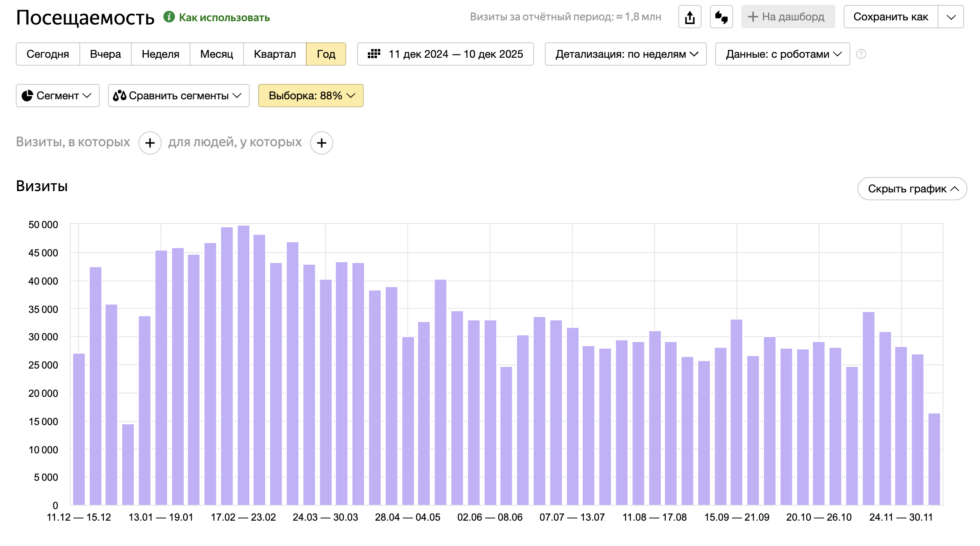Open Сравнить сегменты dropdown
The height and width of the screenshot is (546, 980).
tap(178, 96)
